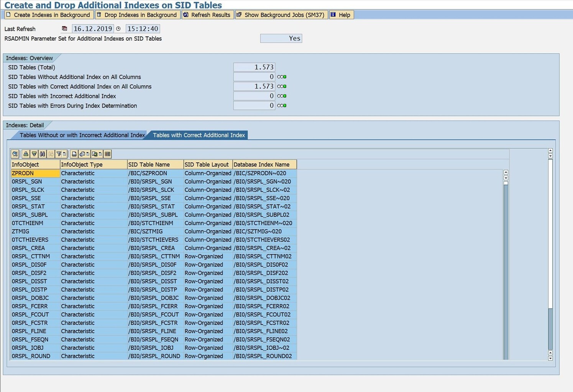Open Find with the binoculars icon
573x392 pixels.
43,154
